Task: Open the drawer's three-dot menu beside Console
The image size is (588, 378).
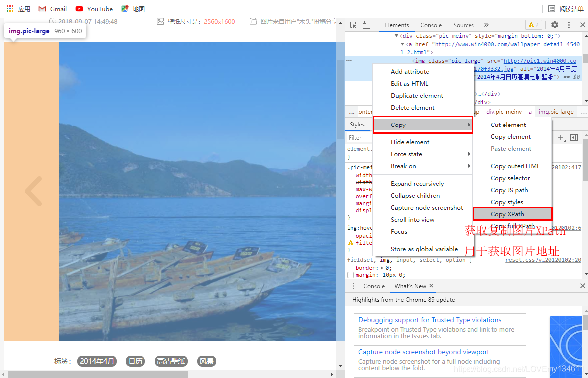Action: click(x=353, y=286)
